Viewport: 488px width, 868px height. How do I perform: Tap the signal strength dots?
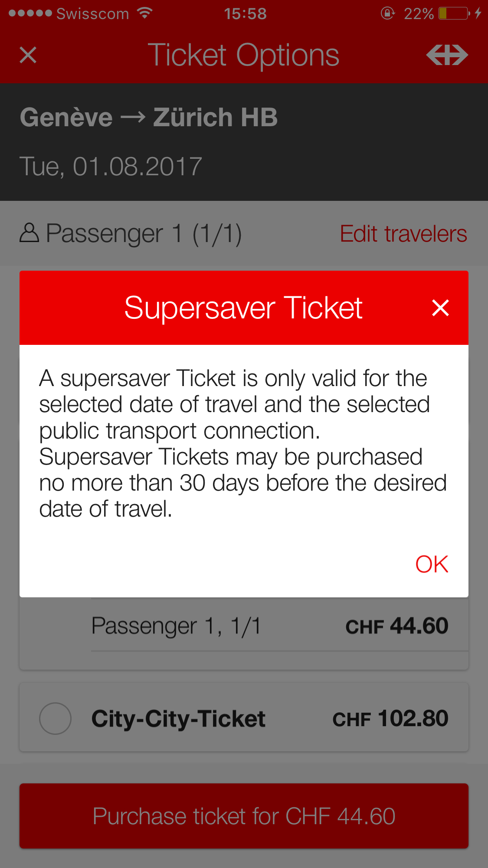[30, 13]
